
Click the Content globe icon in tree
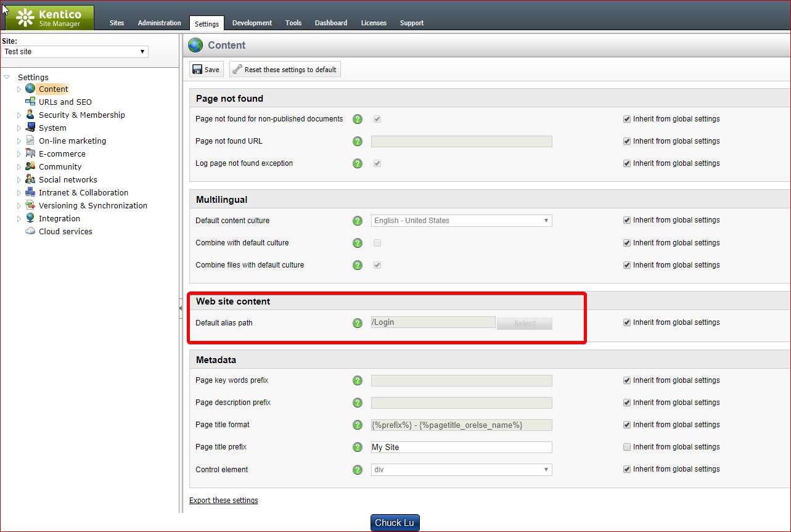tap(30, 89)
